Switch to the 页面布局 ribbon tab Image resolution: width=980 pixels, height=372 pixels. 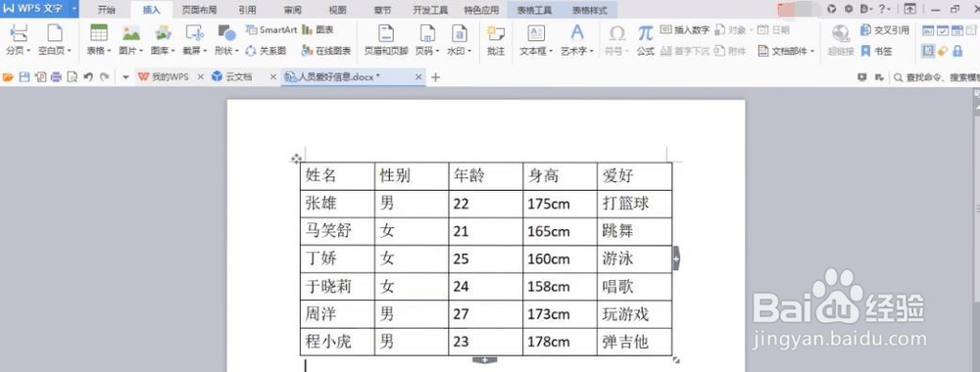point(199,10)
